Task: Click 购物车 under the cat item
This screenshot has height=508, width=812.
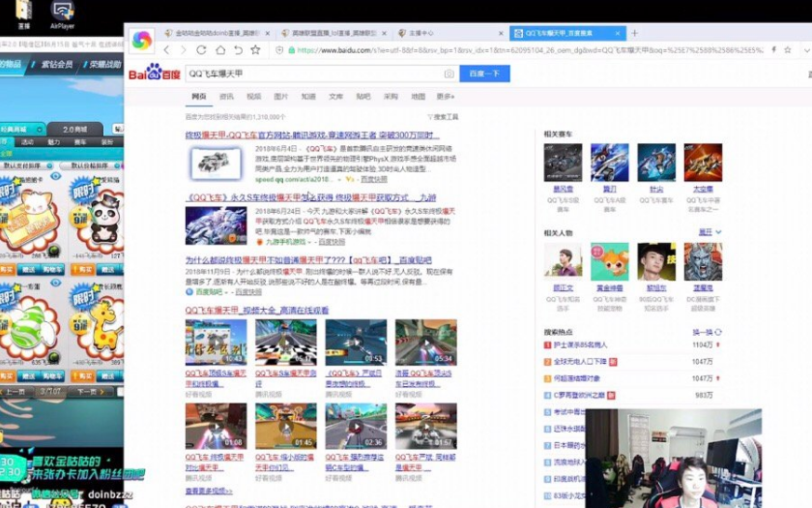Action: click(x=53, y=269)
